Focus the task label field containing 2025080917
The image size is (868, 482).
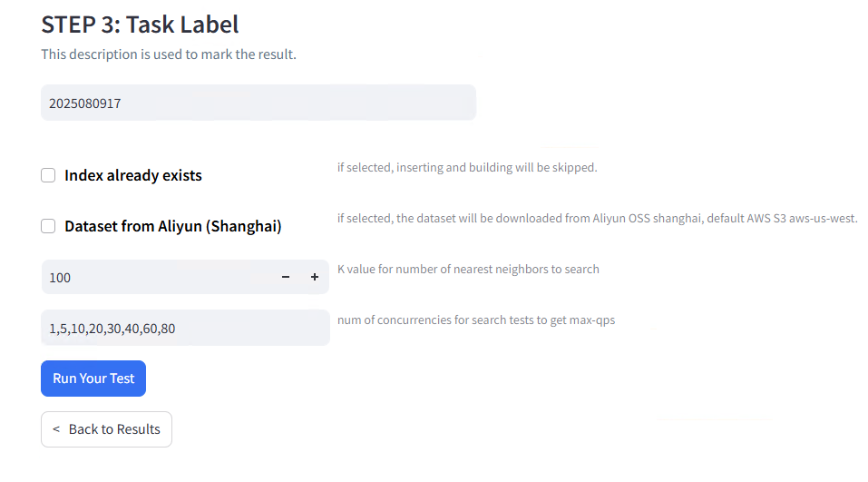[x=258, y=103]
